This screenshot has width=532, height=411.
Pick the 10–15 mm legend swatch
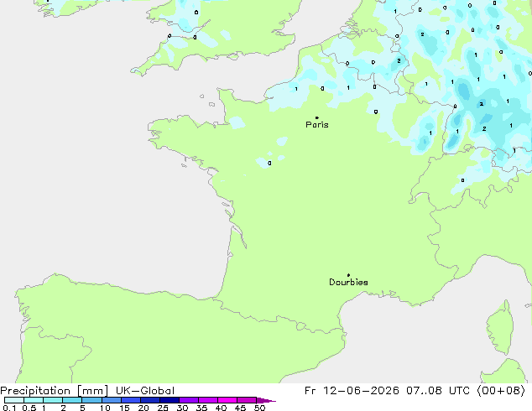point(111,400)
